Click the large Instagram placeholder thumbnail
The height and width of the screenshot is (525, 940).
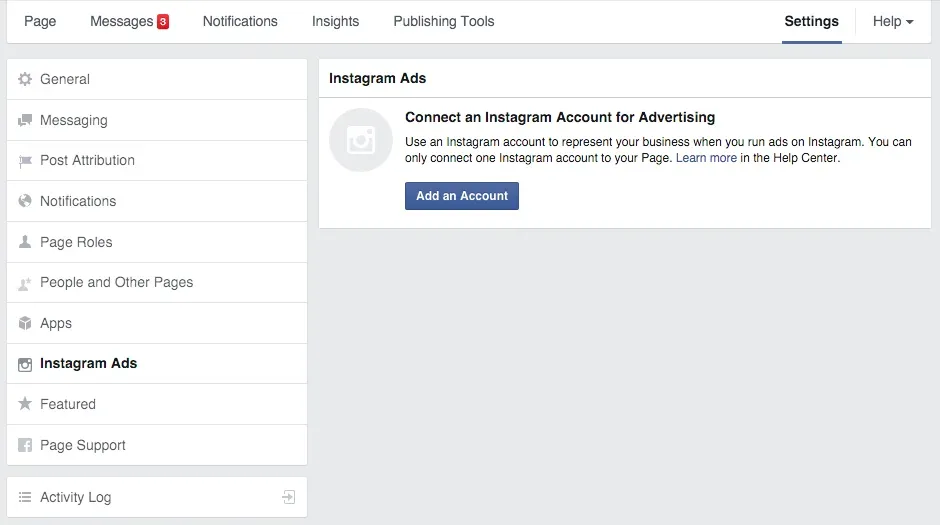[x=360, y=140]
